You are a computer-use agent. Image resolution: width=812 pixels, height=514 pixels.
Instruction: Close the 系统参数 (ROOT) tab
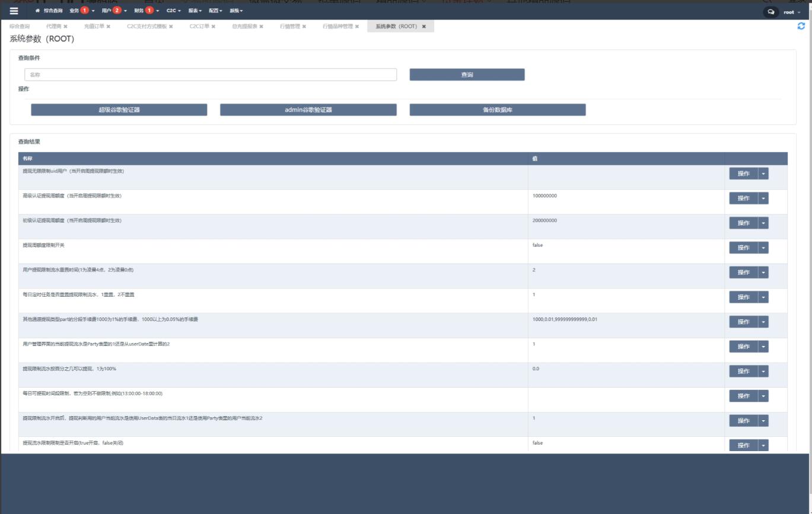423,27
